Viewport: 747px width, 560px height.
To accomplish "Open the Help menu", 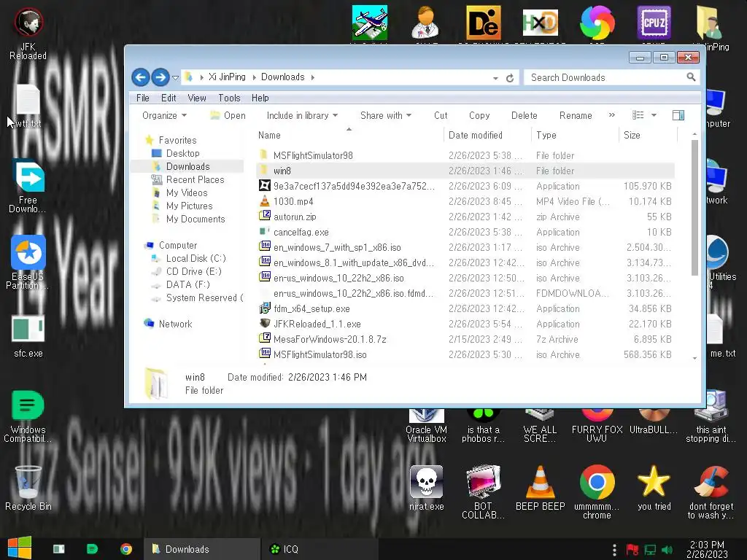I will pos(260,98).
